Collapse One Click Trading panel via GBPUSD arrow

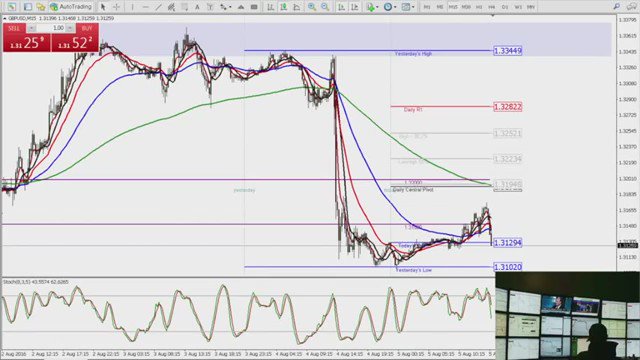4,18
